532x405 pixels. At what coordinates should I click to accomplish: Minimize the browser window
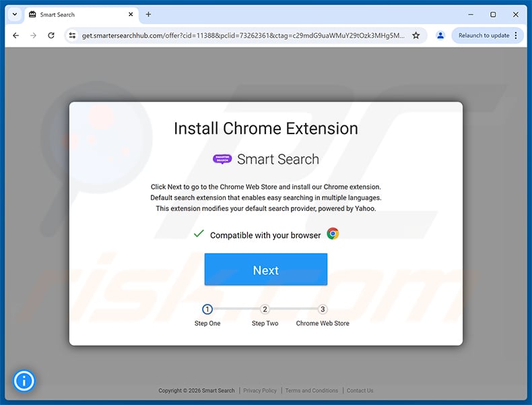point(471,14)
